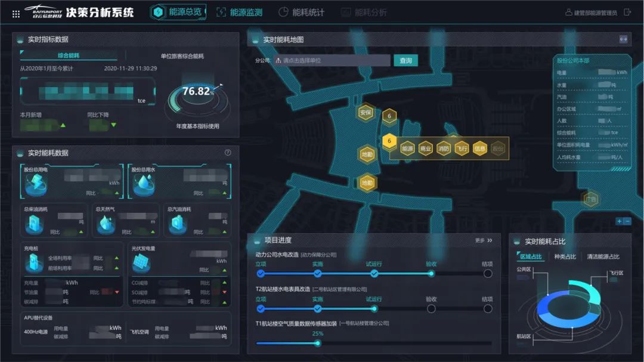Select the 信息 hexagon in the popup
The height and width of the screenshot is (362, 644).
point(479,148)
